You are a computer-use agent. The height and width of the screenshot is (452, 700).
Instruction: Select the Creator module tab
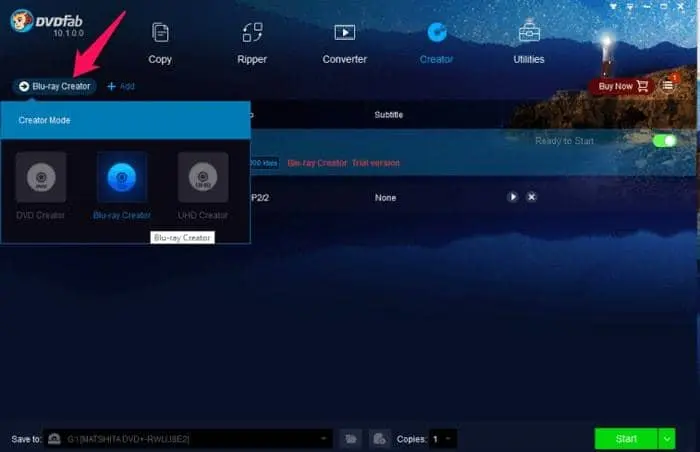pyautogui.click(x=437, y=43)
